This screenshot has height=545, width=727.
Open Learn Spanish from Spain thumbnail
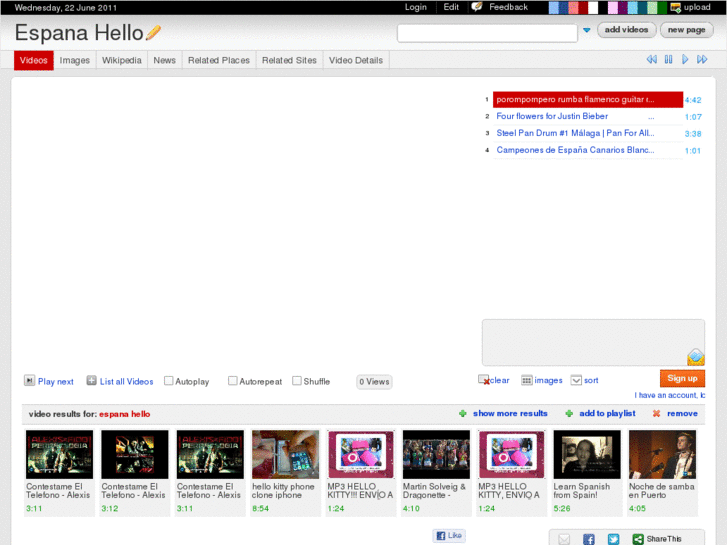coord(587,454)
